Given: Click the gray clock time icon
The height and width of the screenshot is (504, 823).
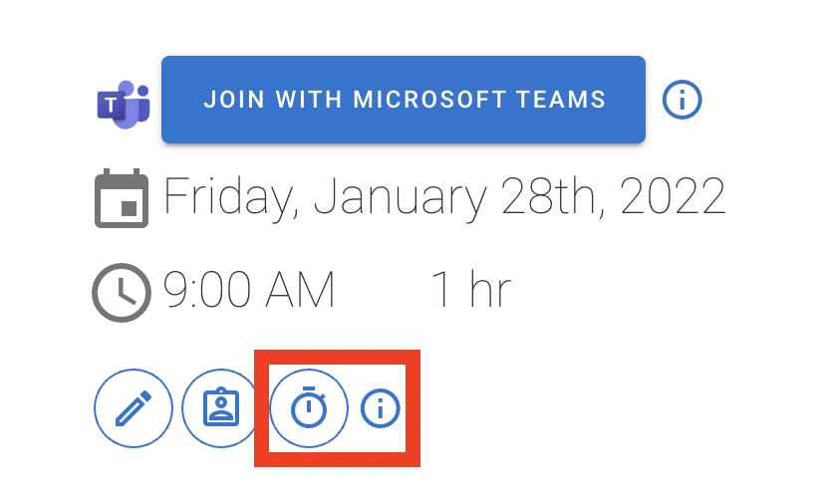Looking at the screenshot, I should pos(122,292).
